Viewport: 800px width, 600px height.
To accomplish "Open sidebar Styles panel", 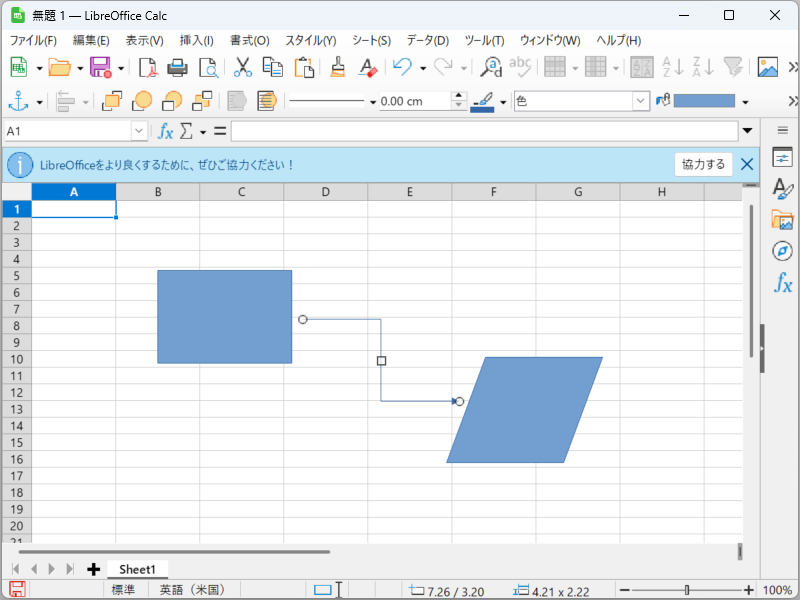I will 782,189.
